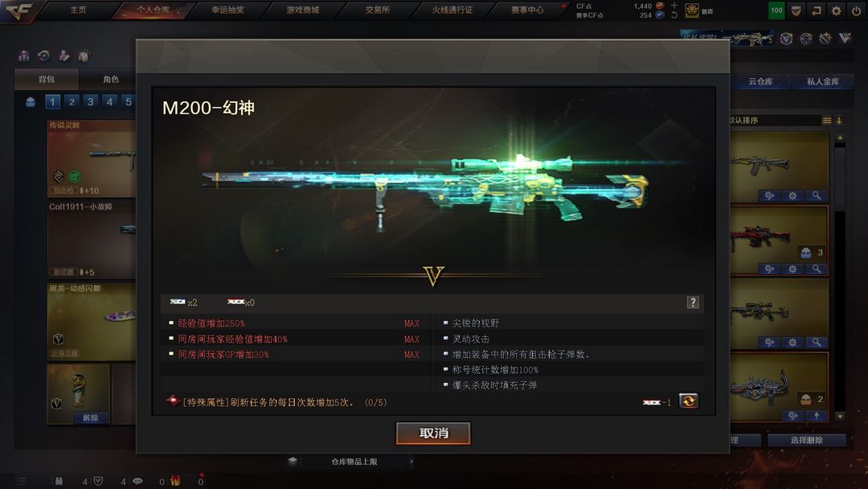Screen dimensions: 868x489
Task: Switch to the 私人金库 tab
Action: [x=823, y=81]
